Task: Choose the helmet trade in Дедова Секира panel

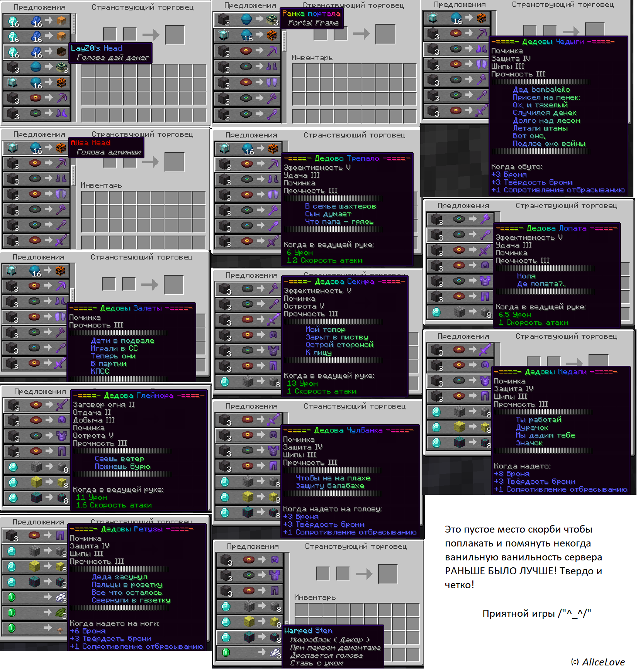Action: pos(248,335)
